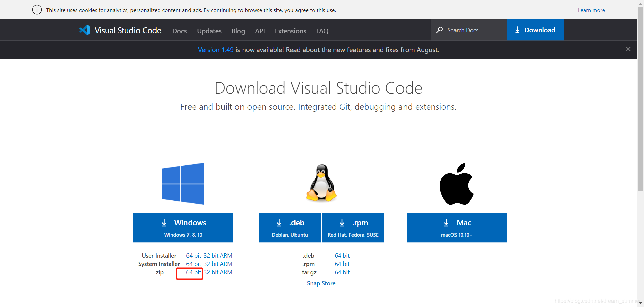This screenshot has width=644, height=307.
Task: Download Linux .deb 64 bit link
Action: coord(342,256)
